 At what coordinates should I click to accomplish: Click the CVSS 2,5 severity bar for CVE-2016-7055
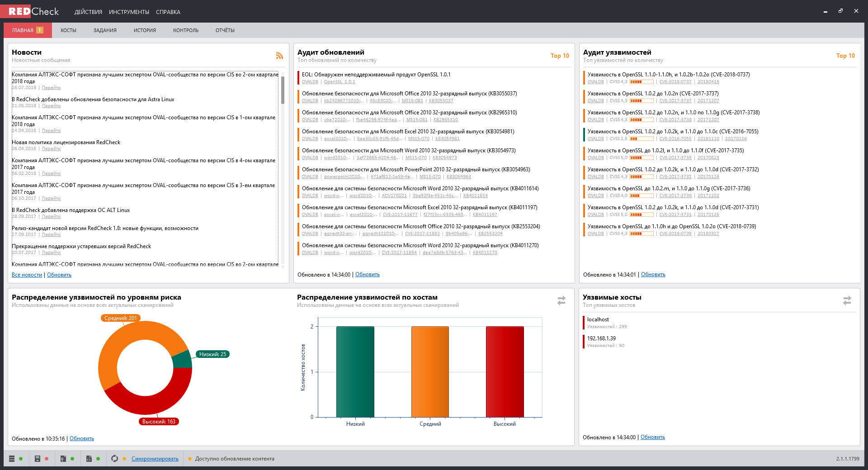[642, 139]
